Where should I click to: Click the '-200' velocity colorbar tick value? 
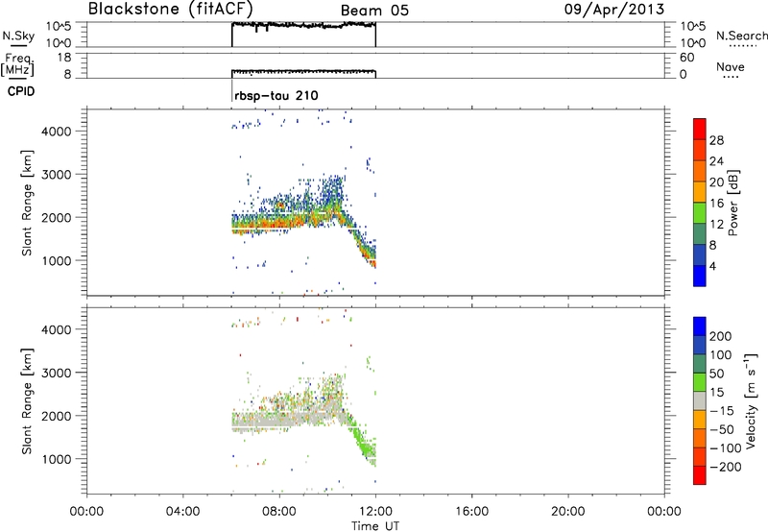point(726,467)
